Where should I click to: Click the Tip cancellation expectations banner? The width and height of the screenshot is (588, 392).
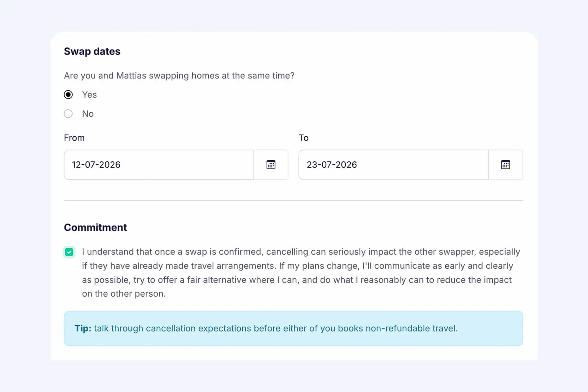293,328
